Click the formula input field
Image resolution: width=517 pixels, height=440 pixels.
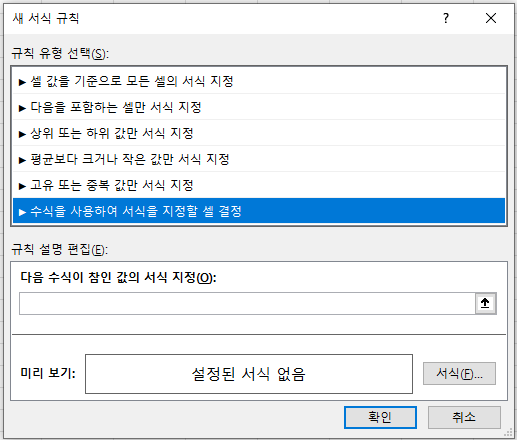[x=247, y=303]
